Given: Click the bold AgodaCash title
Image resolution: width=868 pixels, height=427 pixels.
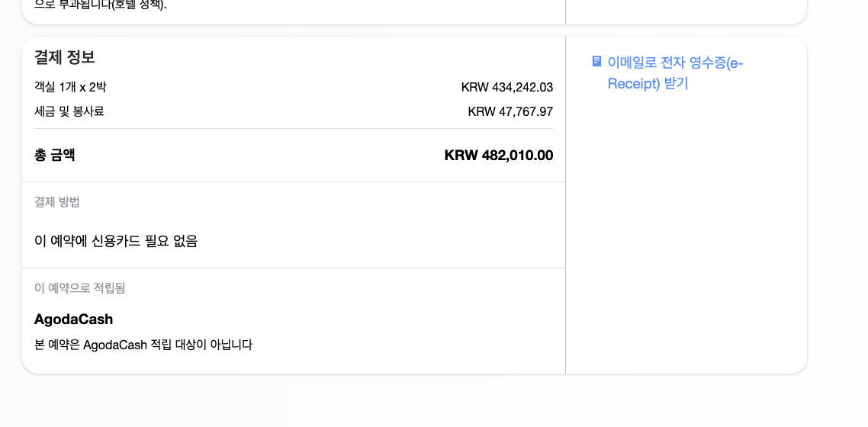Looking at the screenshot, I should pyautogui.click(x=74, y=319).
